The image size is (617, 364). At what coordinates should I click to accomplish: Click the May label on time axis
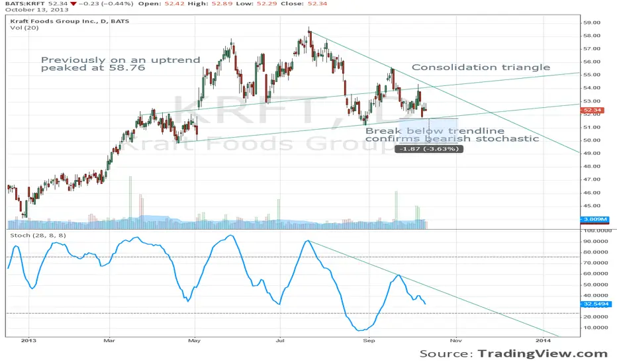pyautogui.click(x=194, y=340)
